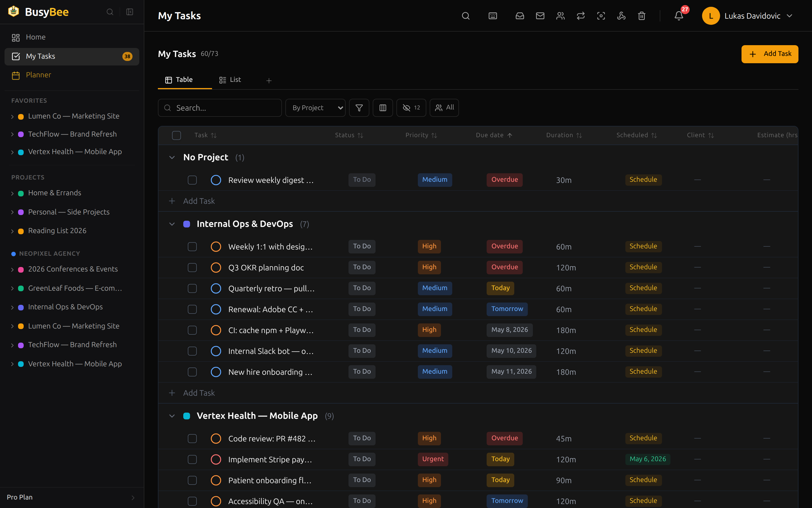Sort by Due date arrow
The height and width of the screenshot is (508, 812).
[x=510, y=135]
